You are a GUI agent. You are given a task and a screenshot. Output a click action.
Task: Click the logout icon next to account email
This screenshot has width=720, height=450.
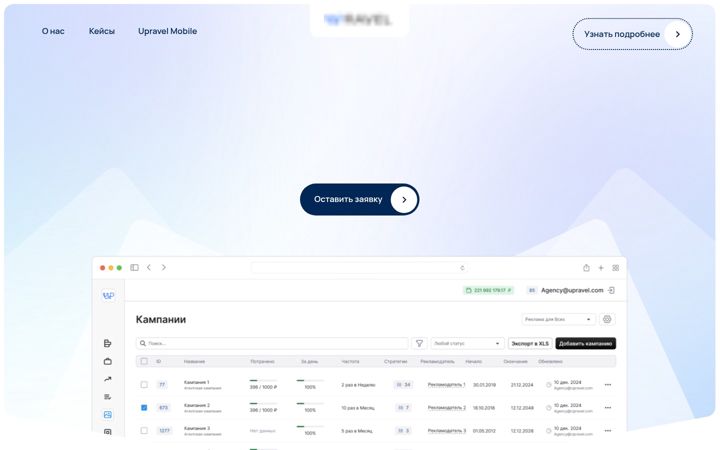click(611, 290)
